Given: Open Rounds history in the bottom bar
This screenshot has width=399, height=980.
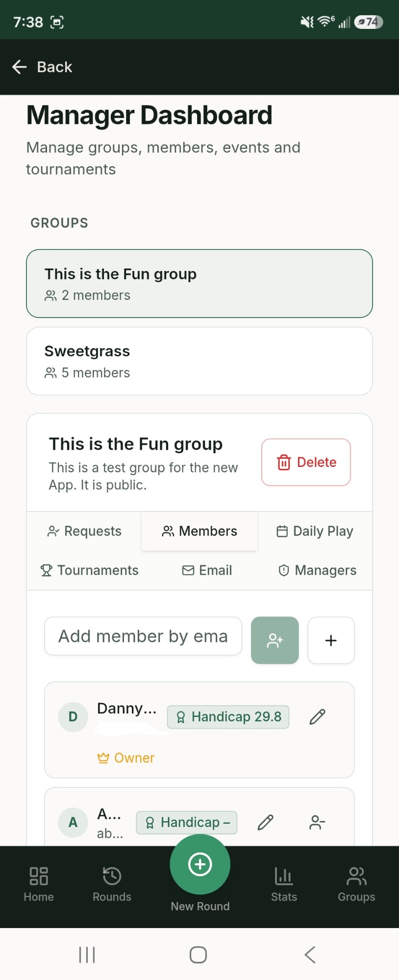Looking at the screenshot, I should tap(112, 884).
